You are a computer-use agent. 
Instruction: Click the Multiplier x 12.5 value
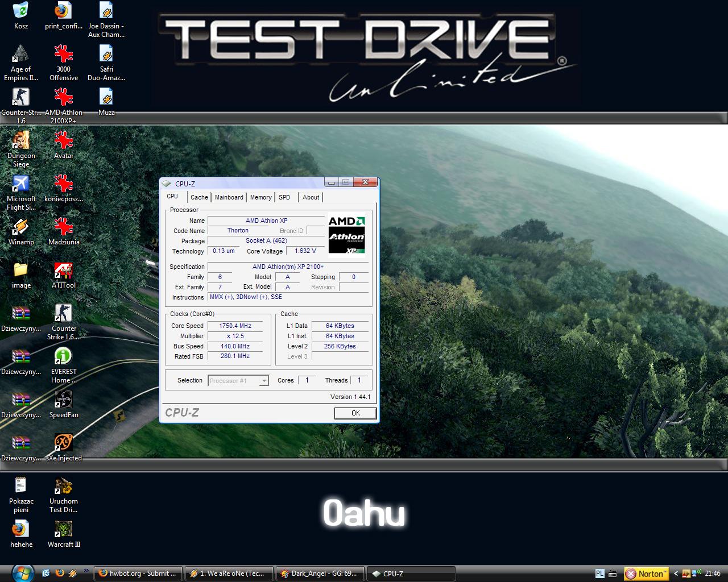click(x=235, y=336)
